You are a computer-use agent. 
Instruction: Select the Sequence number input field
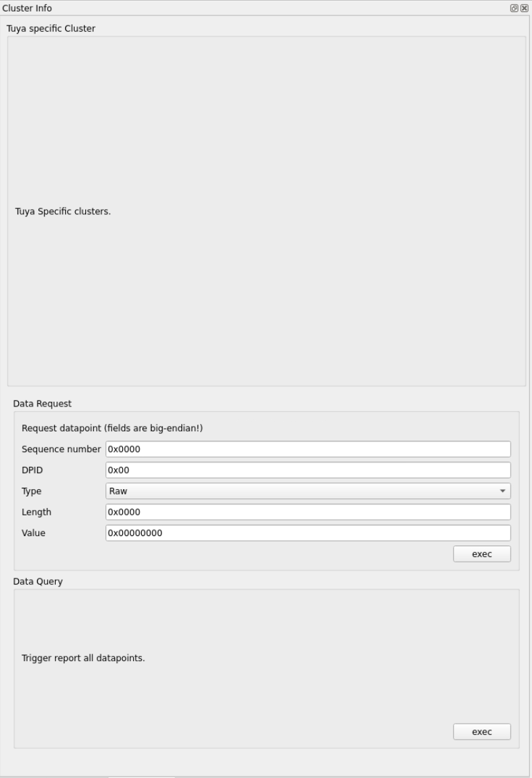click(x=307, y=448)
